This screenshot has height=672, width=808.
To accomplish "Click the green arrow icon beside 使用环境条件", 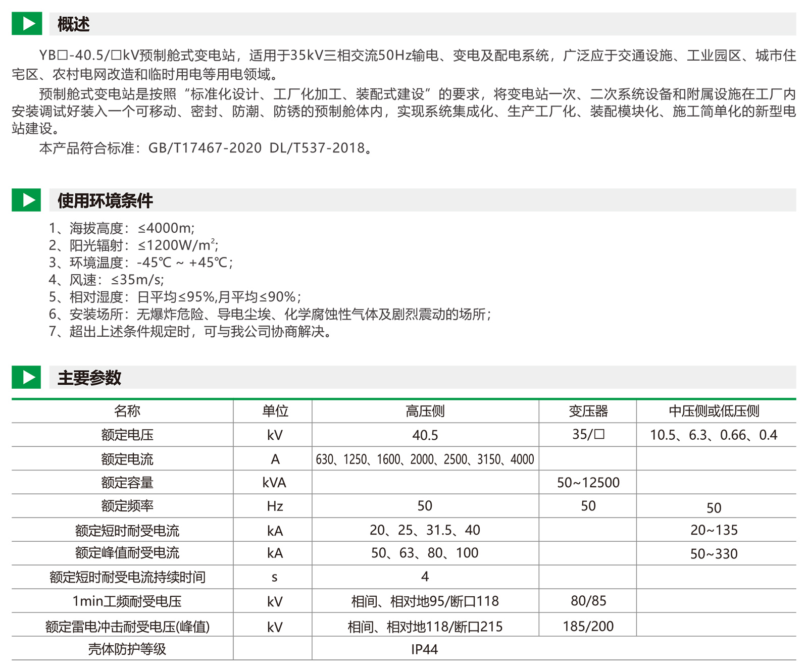I will click(26, 200).
